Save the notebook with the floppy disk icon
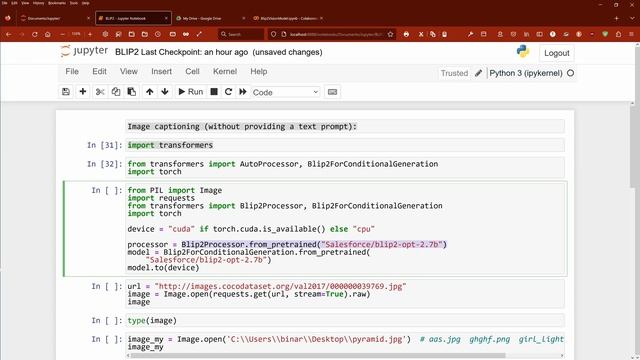This screenshot has width=640, height=360. pos(66,92)
